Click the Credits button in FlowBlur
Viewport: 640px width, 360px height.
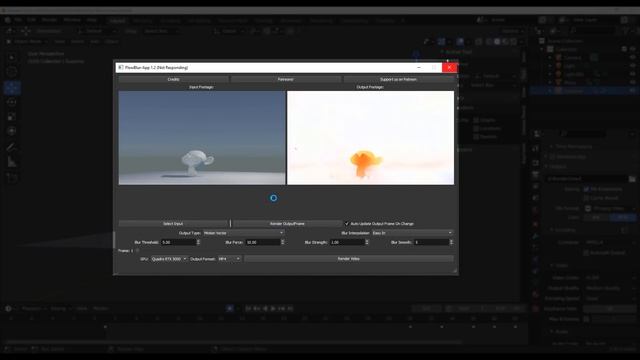pos(173,79)
